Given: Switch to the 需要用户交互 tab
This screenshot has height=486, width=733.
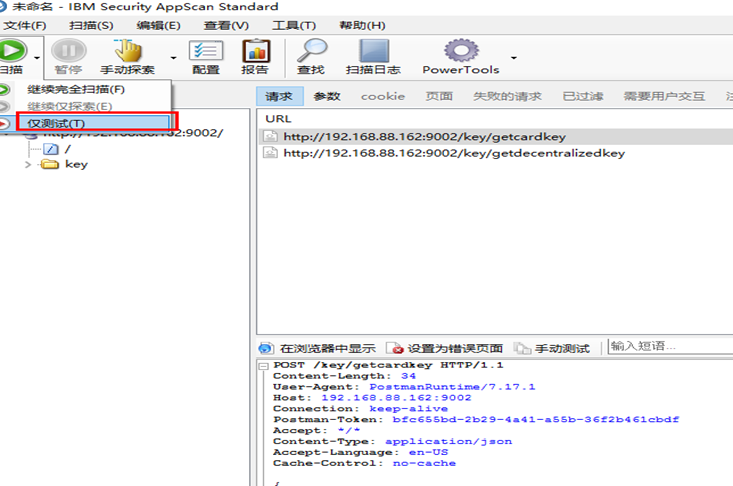Looking at the screenshot, I should [x=664, y=96].
